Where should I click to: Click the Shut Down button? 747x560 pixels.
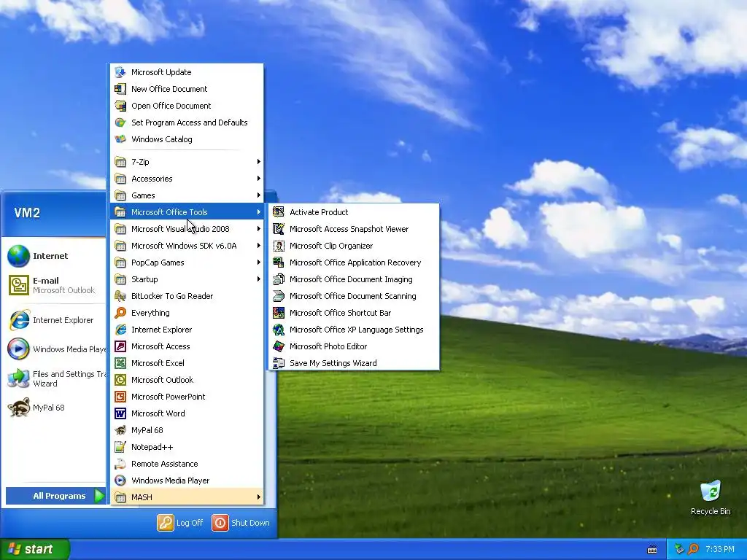point(241,523)
